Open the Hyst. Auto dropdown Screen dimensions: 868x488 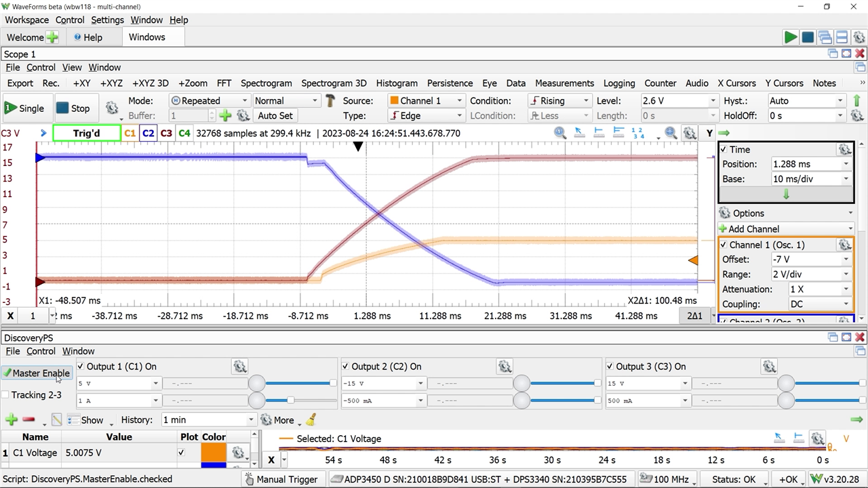pyautogui.click(x=806, y=100)
